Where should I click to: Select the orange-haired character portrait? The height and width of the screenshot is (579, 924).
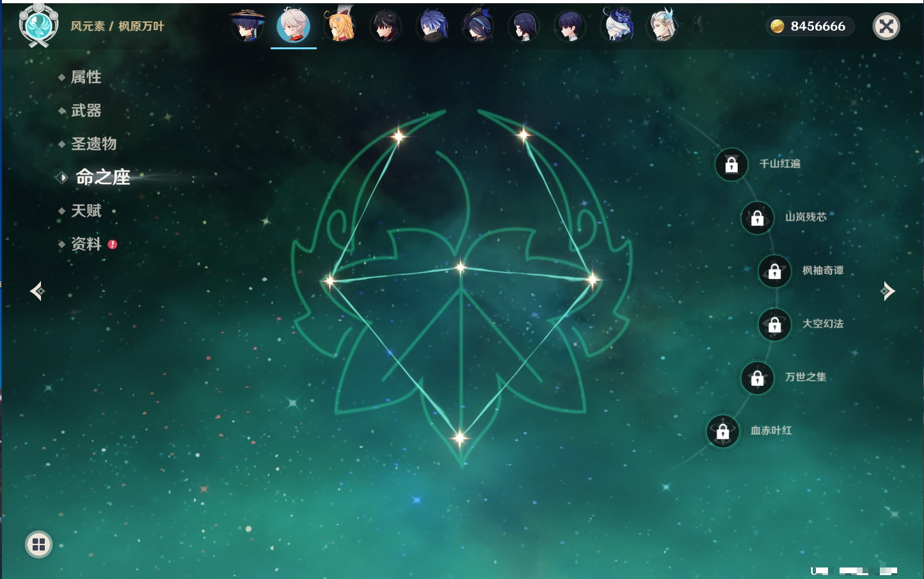pyautogui.click(x=340, y=26)
